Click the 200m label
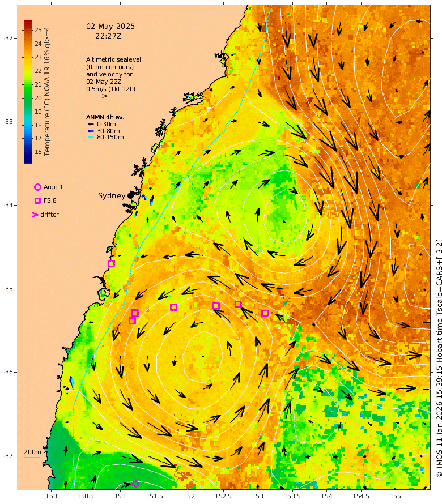442x504 pixels. (x=32, y=452)
